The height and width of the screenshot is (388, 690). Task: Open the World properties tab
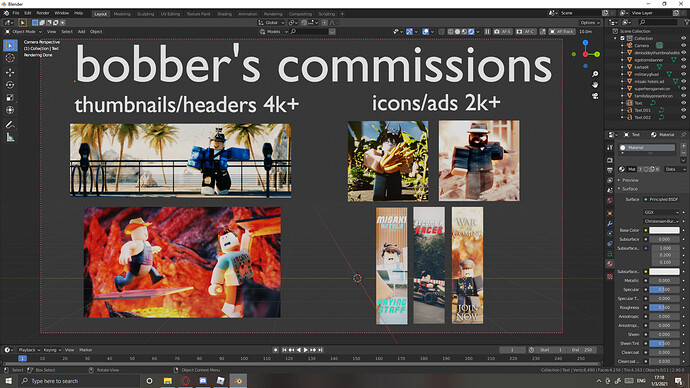(609, 201)
